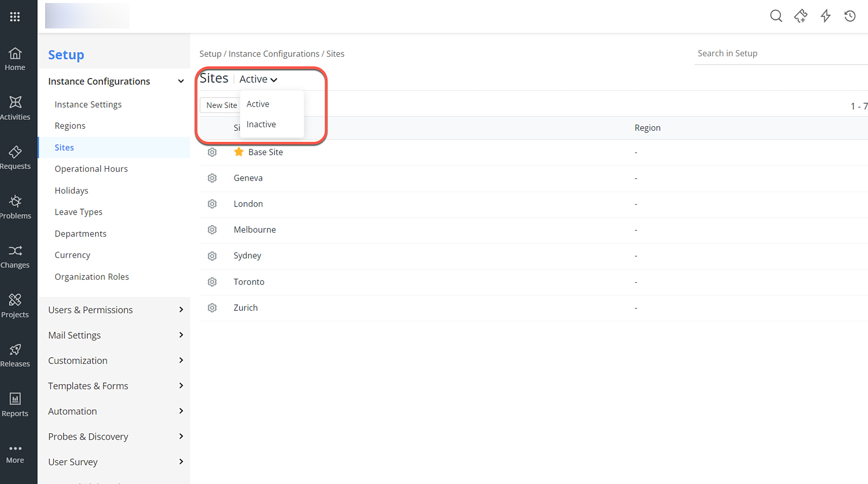This screenshot has width=868, height=484.
Task: Click the Search in Setup field
Action: [759, 53]
